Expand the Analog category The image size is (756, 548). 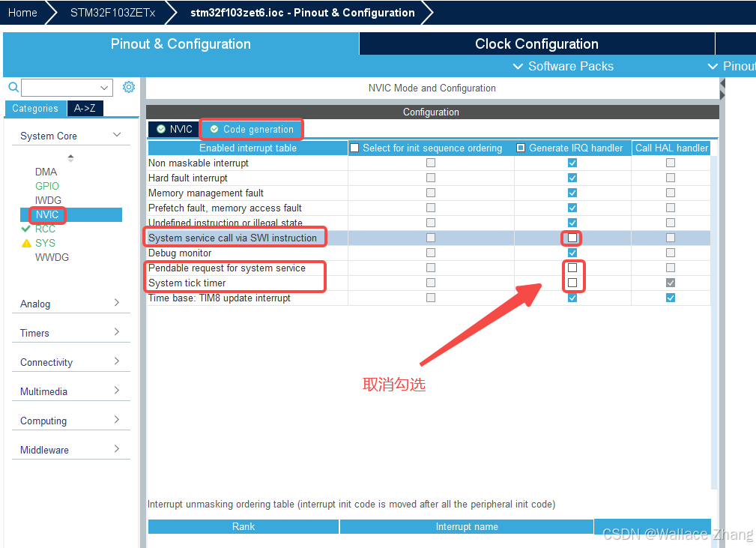117,303
